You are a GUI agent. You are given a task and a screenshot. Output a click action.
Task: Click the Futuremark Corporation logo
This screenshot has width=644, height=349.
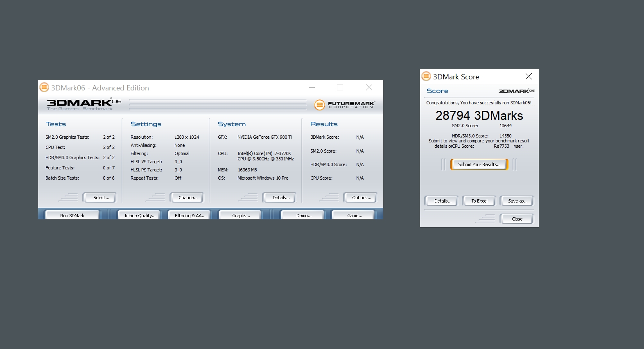(x=344, y=105)
